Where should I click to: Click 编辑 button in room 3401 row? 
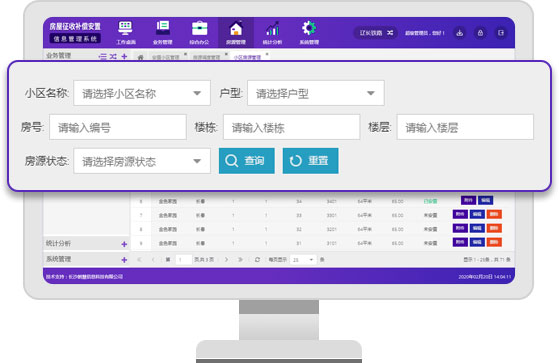coord(486,200)
